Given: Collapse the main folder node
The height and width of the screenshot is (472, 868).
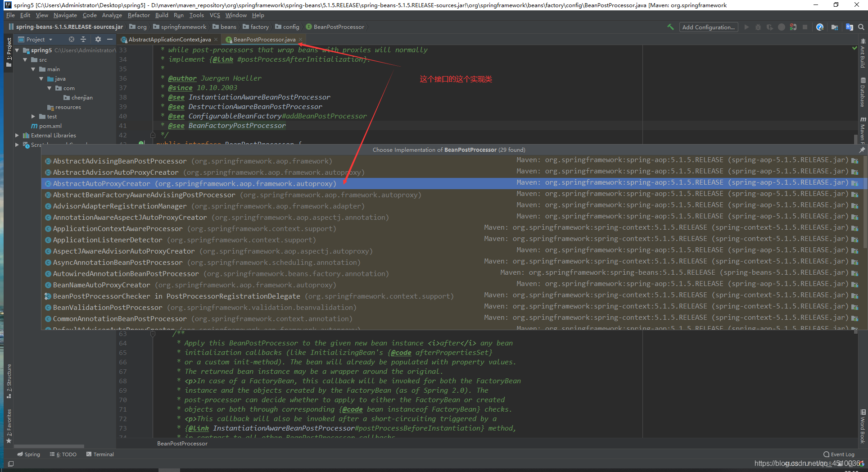Looking at the screenshot, I should click(33, 69).
